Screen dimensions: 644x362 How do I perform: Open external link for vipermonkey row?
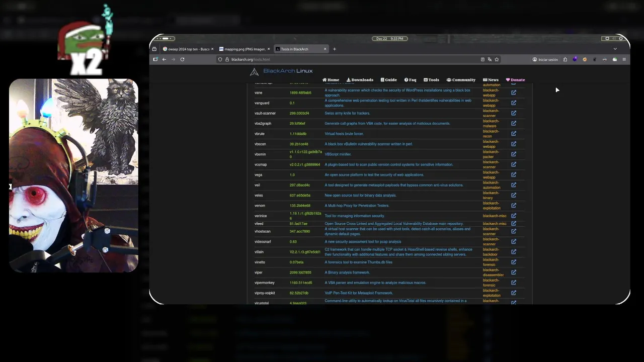click(514, 283)
